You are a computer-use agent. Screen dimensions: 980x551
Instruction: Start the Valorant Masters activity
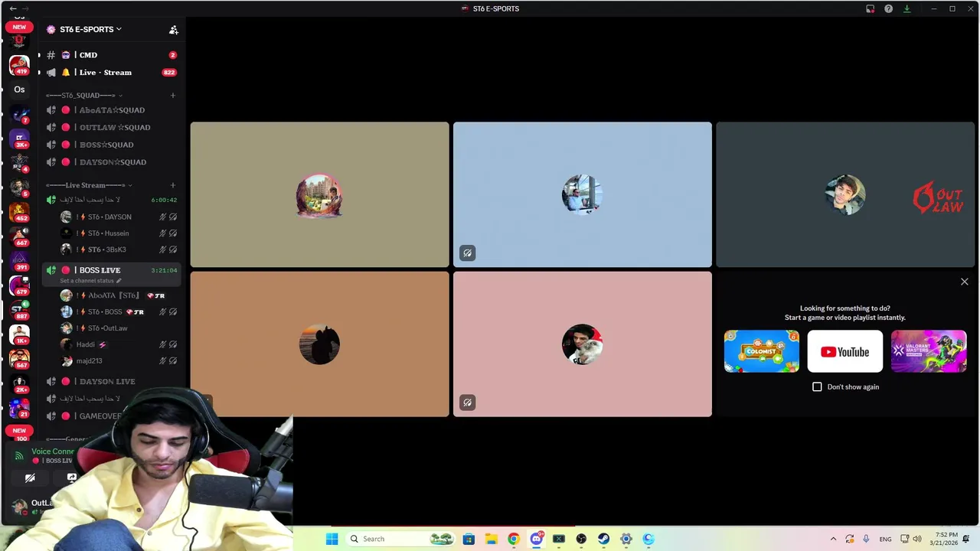tap(929, 351)
